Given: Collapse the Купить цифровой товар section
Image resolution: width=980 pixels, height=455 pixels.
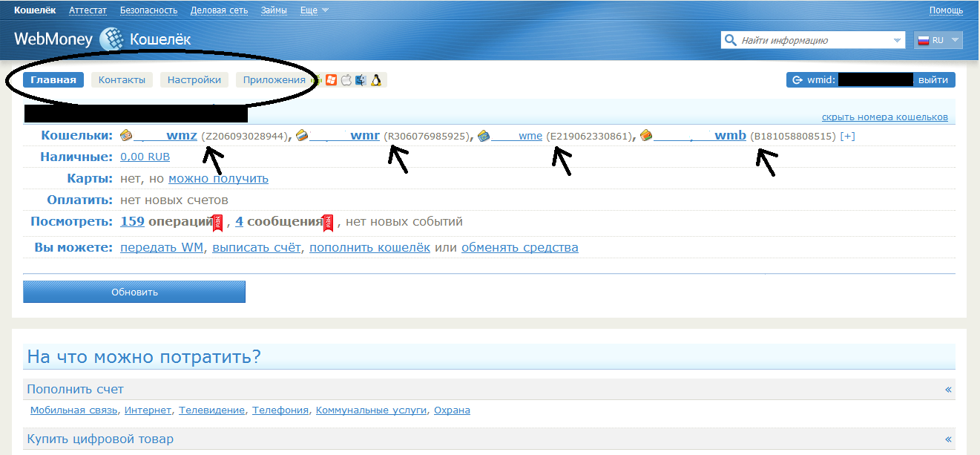Looking at the screenshot, I should [x=948, y=439].
